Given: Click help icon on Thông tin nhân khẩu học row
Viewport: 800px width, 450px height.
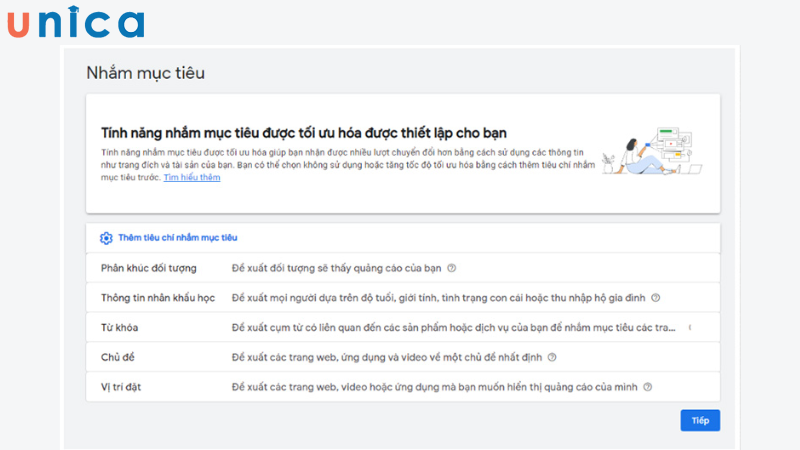Looking at the screenshot, I should [x=656, y=297].
